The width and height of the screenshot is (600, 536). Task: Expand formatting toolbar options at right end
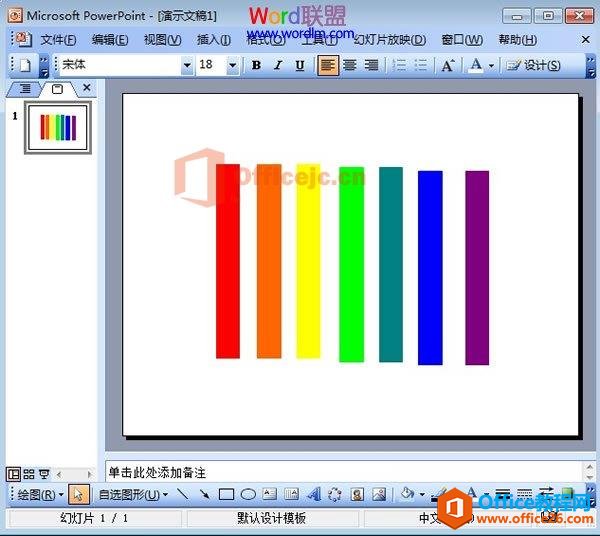click(x=591, y=66)
